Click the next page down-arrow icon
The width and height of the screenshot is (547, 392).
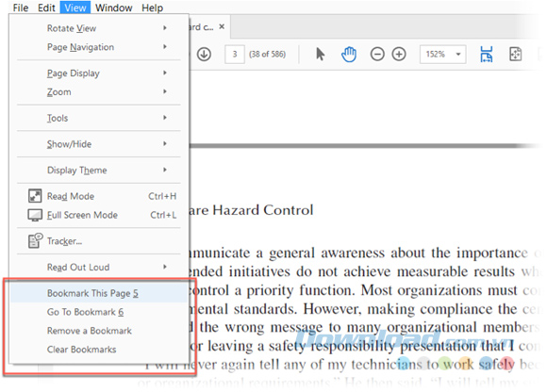(204, 54)
